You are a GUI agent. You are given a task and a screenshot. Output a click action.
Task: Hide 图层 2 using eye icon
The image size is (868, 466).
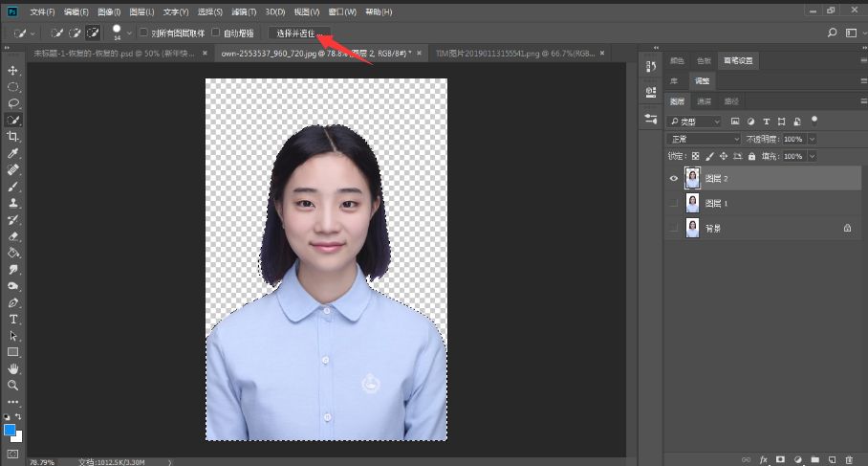click(x=674, y=178)
